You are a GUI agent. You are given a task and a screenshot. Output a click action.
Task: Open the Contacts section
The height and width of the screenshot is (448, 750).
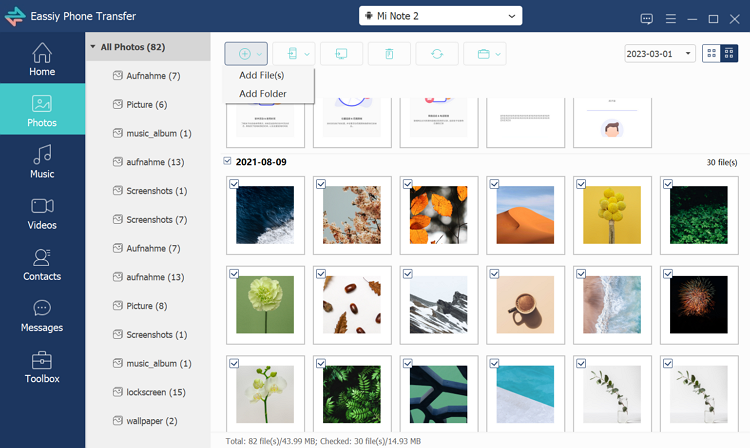(x=42, y=264)
